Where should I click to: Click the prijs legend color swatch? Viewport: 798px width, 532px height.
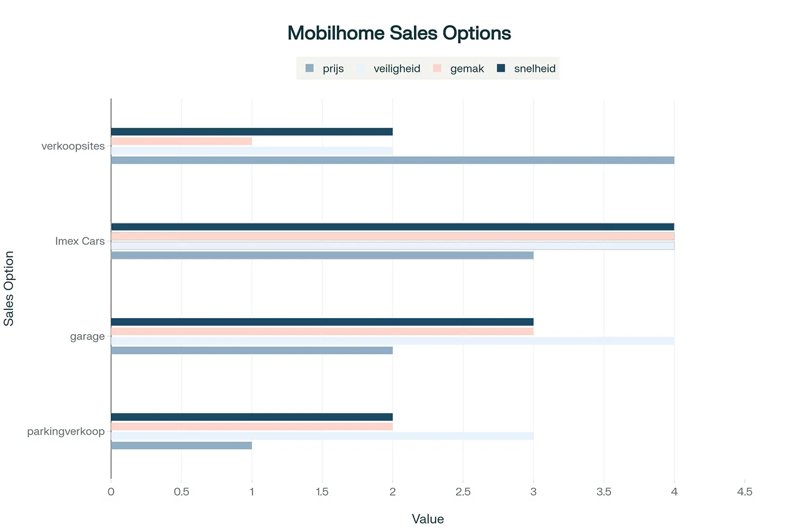click(x=310, y=68)
